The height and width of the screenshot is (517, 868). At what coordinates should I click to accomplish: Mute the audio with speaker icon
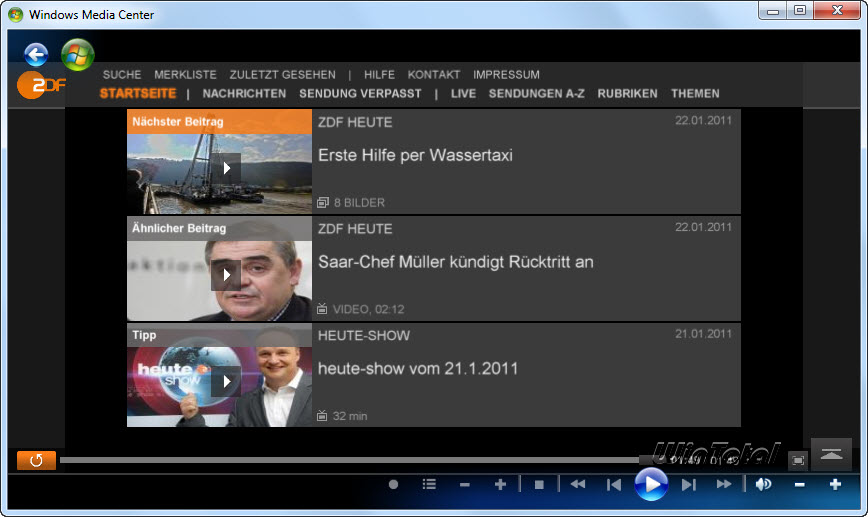pyautogui.click(x=763, y=485)
